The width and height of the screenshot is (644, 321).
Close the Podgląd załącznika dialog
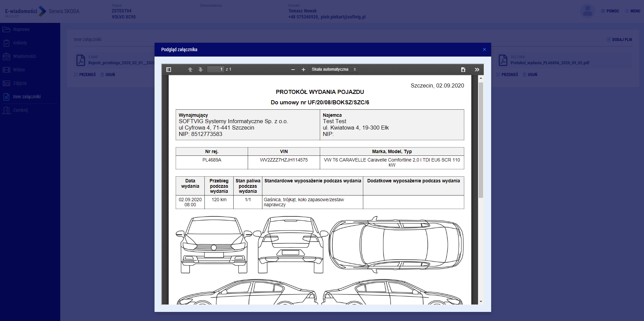(484, 49)
